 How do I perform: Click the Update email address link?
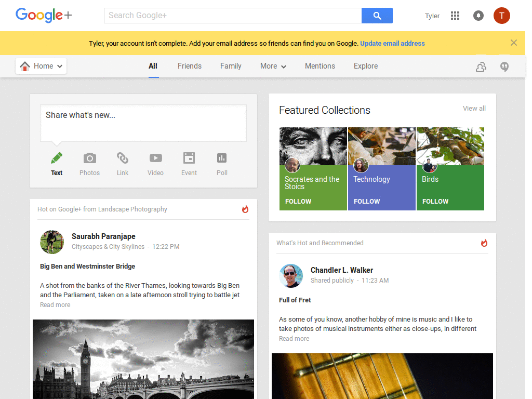coord(392,44)
